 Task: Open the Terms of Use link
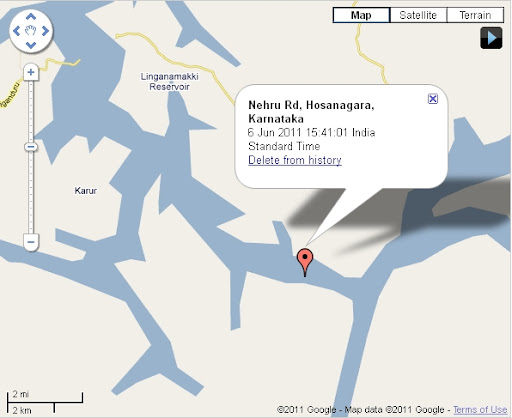480,409
